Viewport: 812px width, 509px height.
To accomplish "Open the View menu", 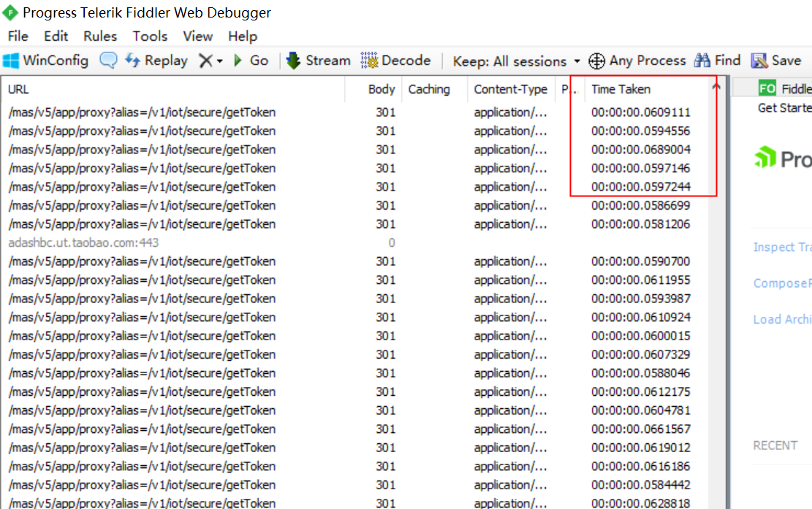I will [x=198, y=37].
